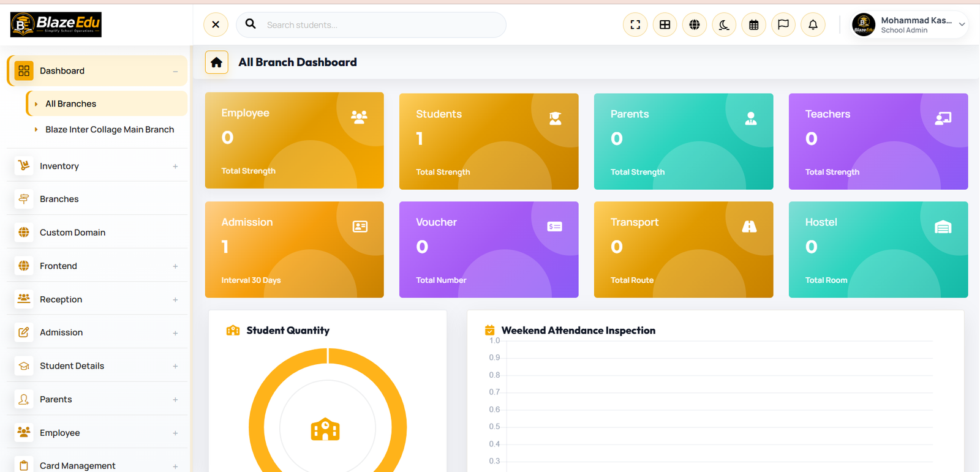
Task: Expand the Student Details menu plus
Action: click(175, 366)
